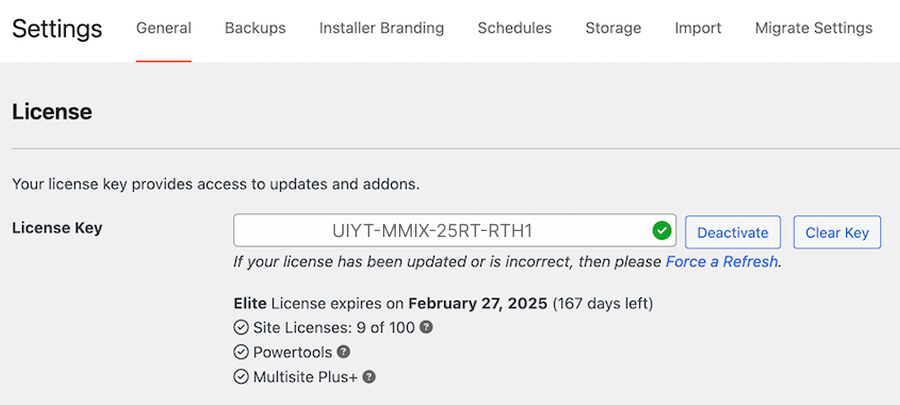Open the Backups tab

(x=255, y=28)
